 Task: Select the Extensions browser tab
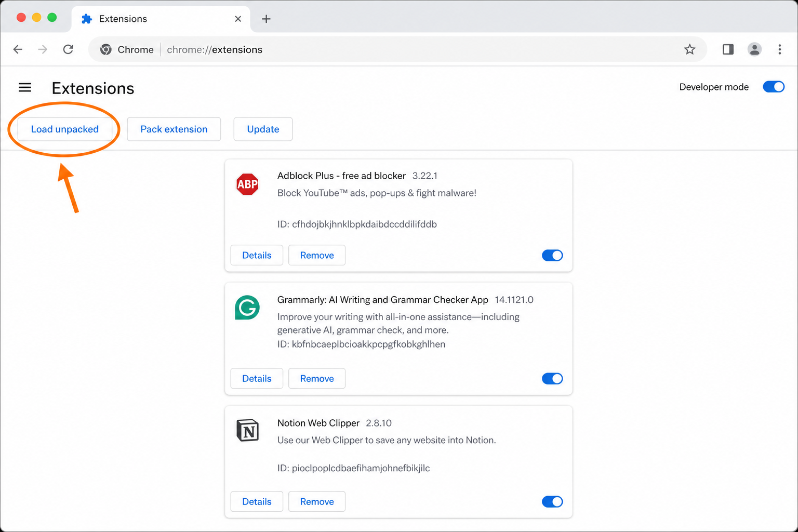pyautogui.click(x=161, y=19)
